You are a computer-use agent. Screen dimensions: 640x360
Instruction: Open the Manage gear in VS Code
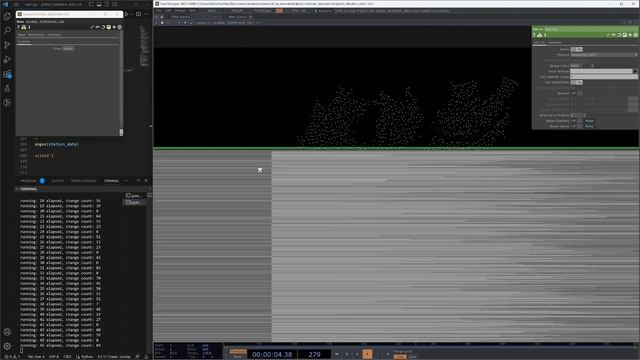click(x=7, y=346)
